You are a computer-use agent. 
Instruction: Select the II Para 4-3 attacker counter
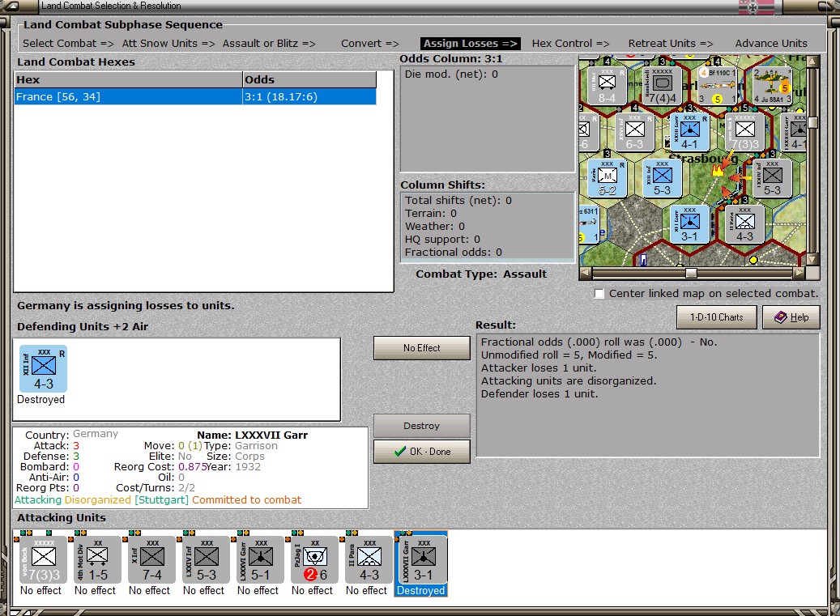(x=369, y=560)
